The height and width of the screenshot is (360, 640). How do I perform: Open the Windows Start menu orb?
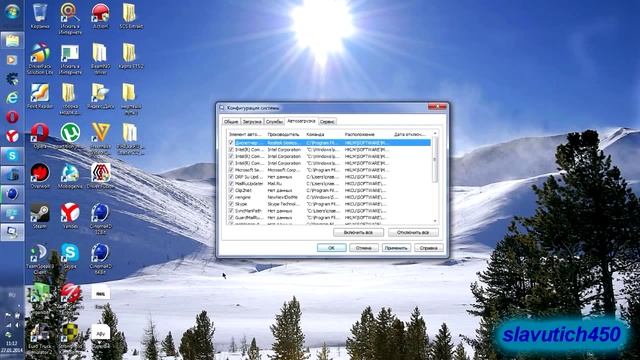coord(12,12)
